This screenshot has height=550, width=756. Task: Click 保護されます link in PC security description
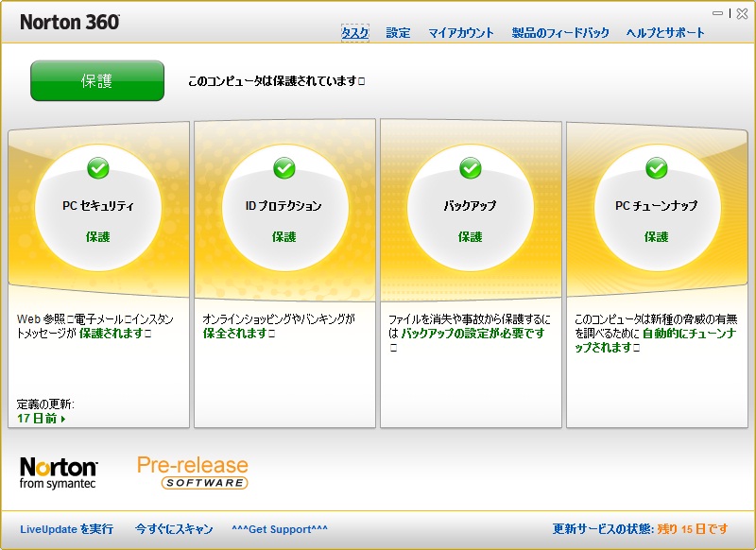(x=112, y=334)
